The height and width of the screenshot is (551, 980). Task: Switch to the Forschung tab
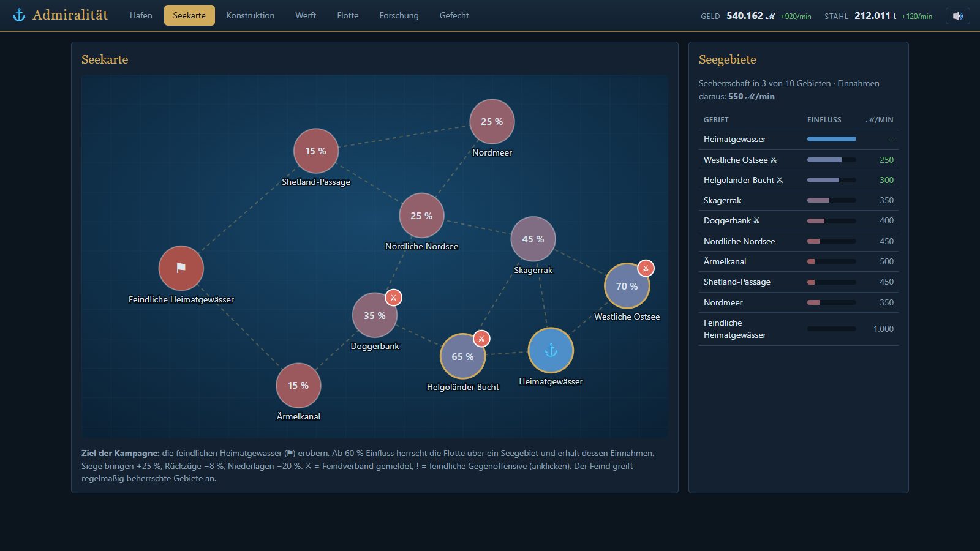pyautogui.click(x=399, y=15)
